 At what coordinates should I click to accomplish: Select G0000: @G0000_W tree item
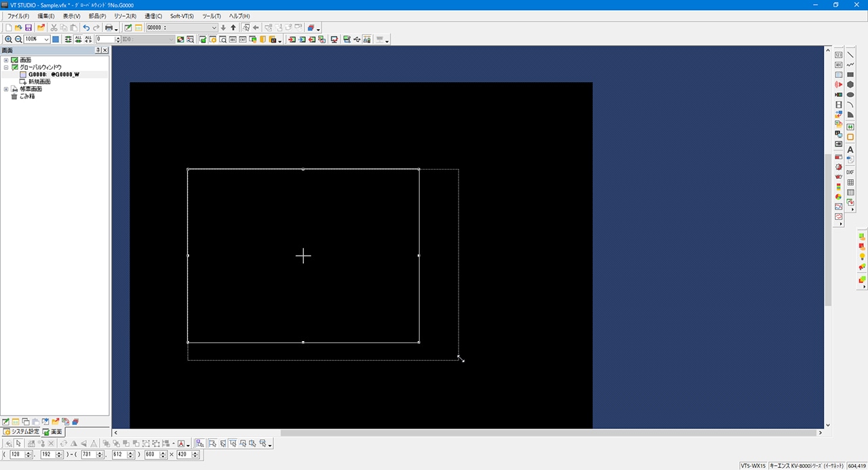[x=54, y=75]
